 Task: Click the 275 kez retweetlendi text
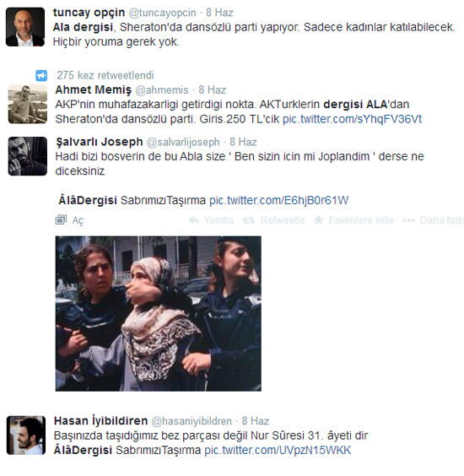[x=105, y=75]
